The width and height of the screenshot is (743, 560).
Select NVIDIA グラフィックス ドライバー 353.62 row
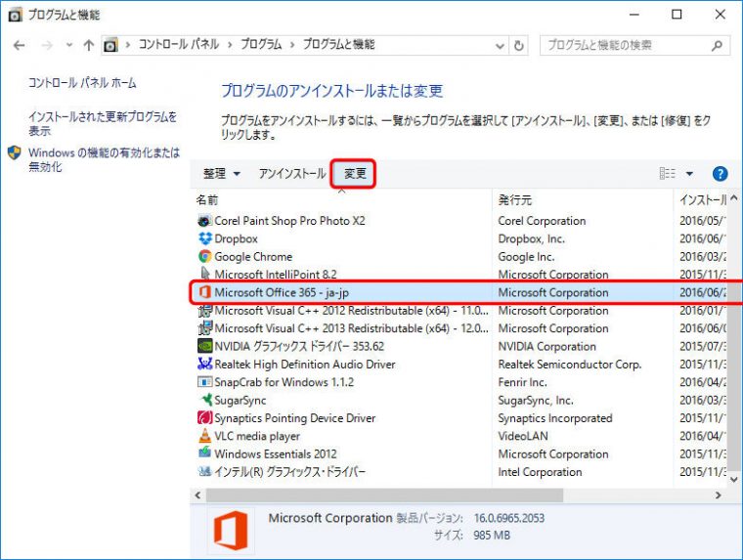click(x=459, y=346)
